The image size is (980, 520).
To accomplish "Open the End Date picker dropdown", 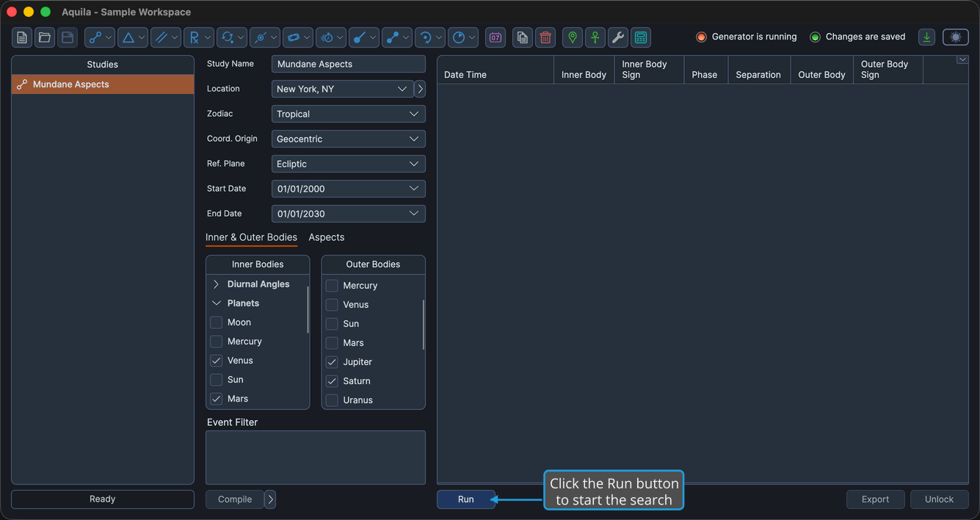I will (x=349, y=214).
